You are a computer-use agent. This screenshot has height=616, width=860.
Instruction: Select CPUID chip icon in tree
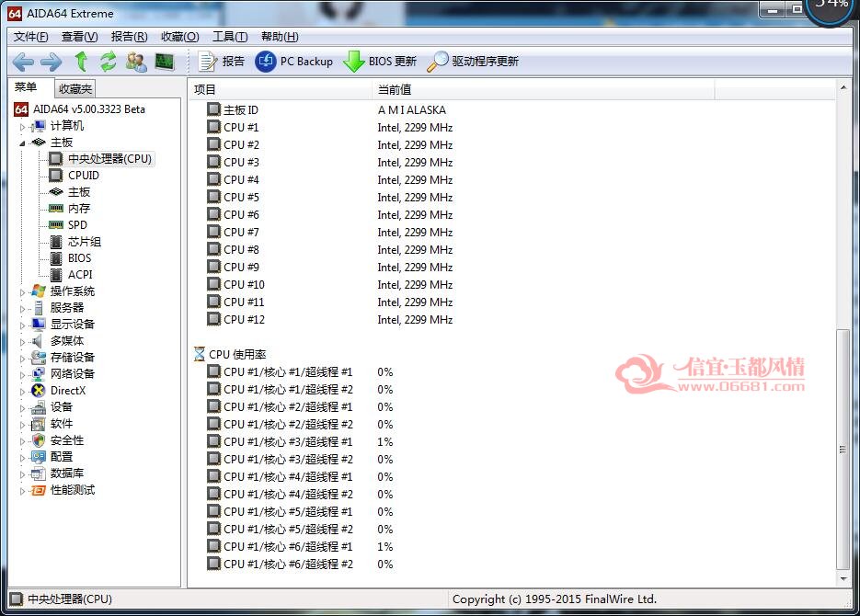tap(55, 176)
